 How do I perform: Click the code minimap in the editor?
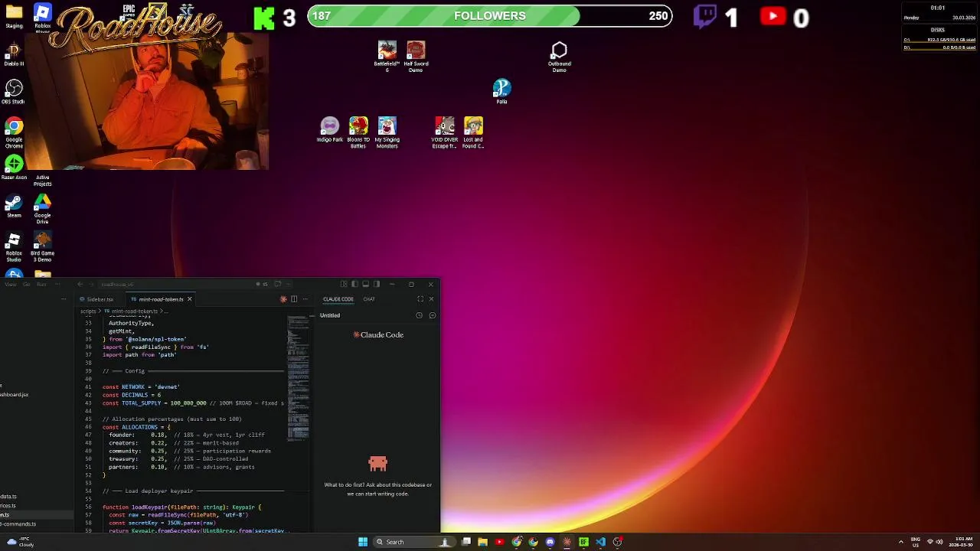click(x=299, y=379)
